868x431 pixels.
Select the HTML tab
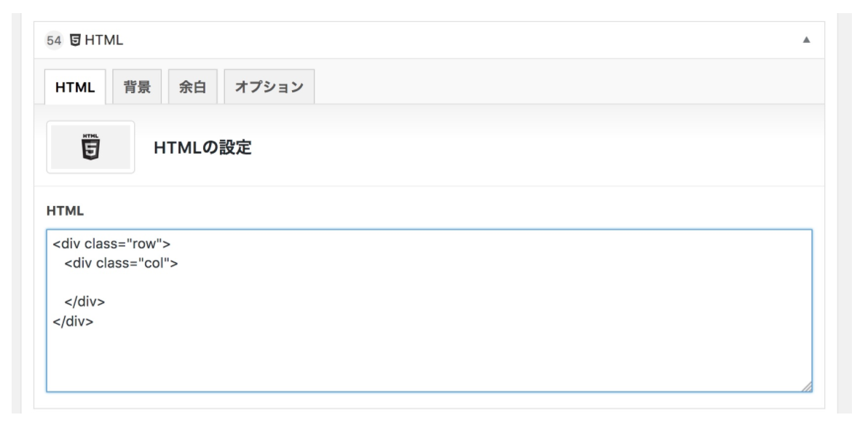pos(76,87)
